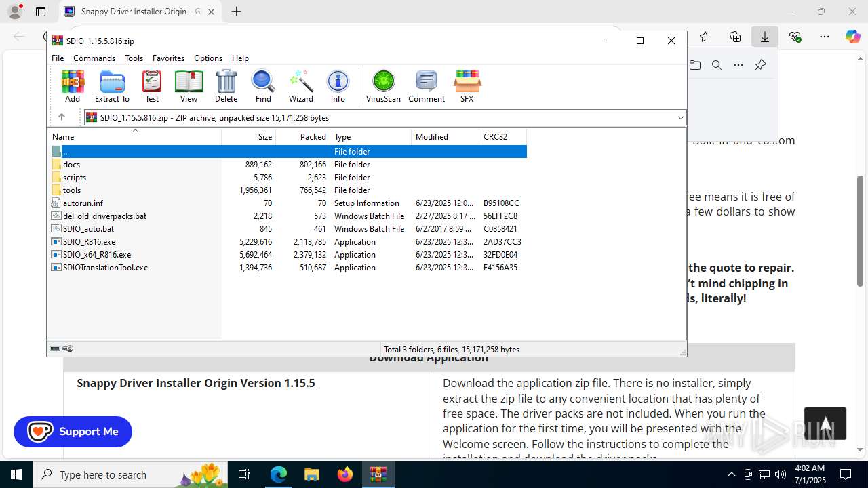The width and height of the screenshot is (868, 488).
Task: Close the Snappy Driver Installer tab
Action: click(212, 12)
